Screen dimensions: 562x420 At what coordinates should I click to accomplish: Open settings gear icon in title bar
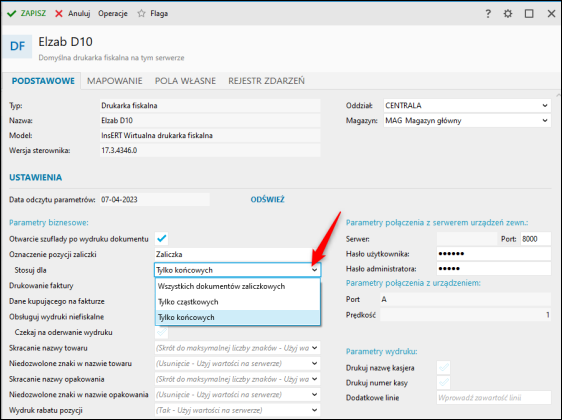click(508, 14)
